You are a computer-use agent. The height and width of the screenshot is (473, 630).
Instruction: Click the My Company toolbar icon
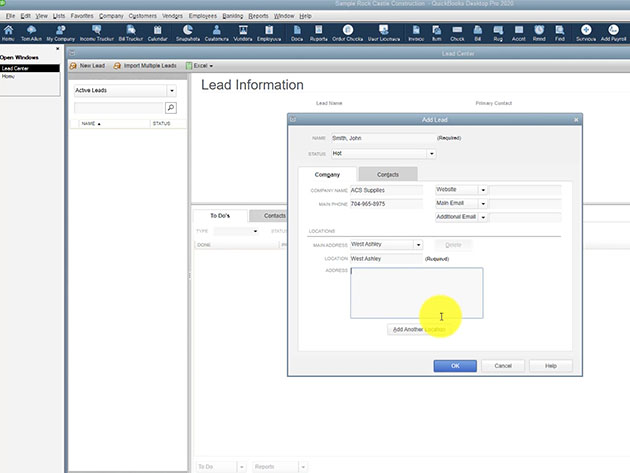61,33
